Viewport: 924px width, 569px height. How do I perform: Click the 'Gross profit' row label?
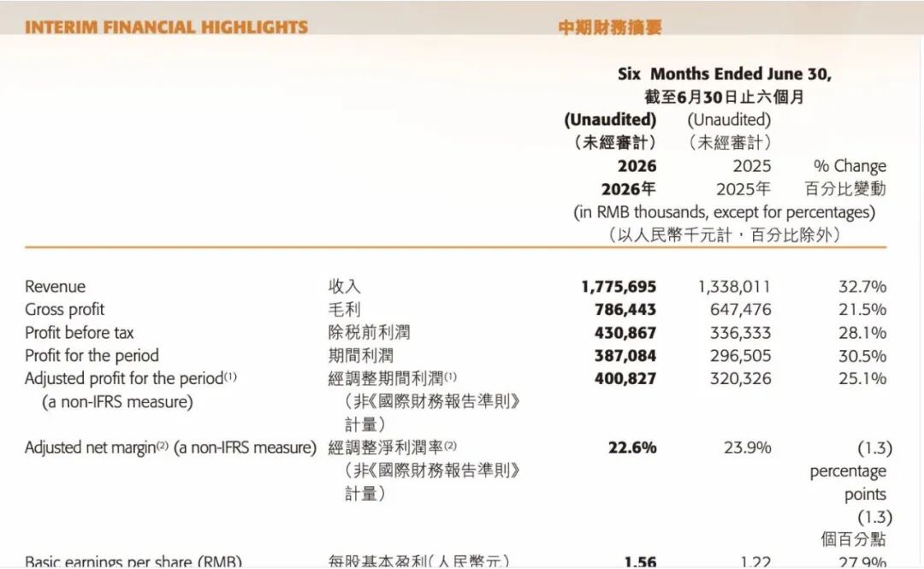(x=64, y=310)
